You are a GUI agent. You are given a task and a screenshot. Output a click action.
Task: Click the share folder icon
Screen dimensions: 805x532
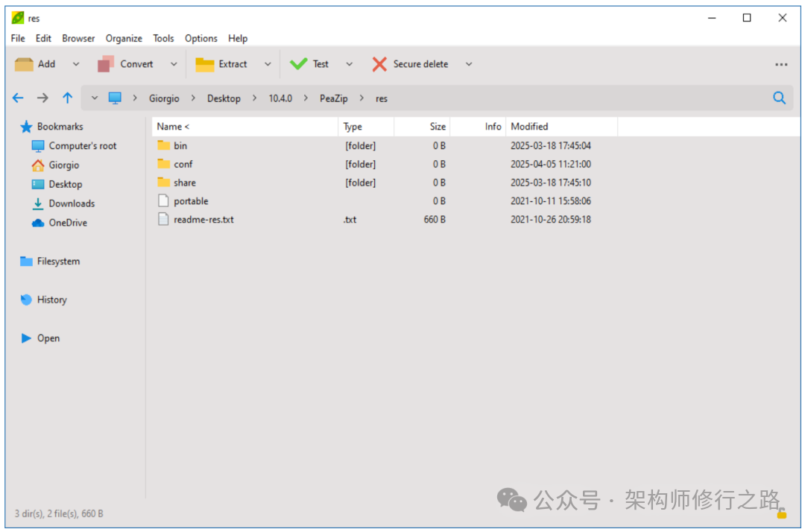[x=164, y=182]
